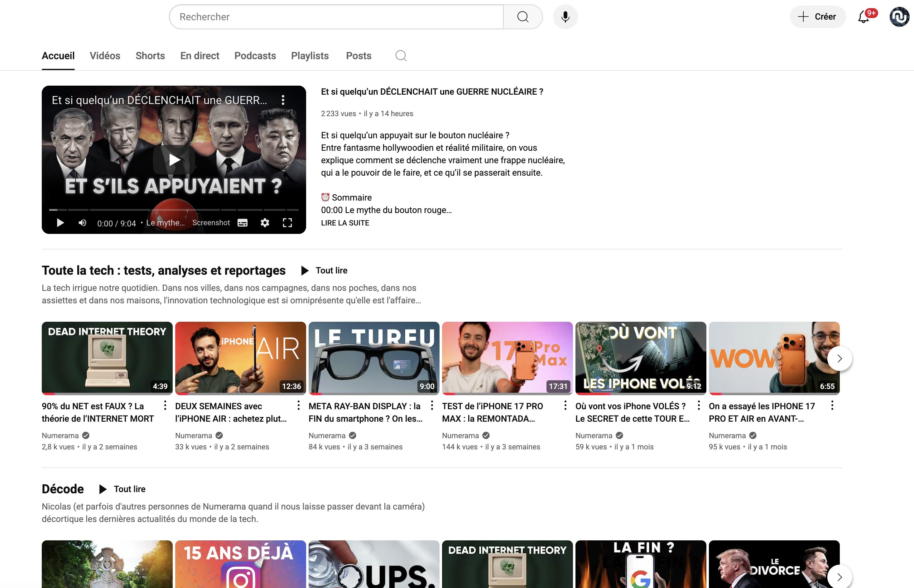Viewport: 914px width, 588px height.
Task: Switch to the Shorts tab
Action: pyautogui.click(x=150, y=56)
